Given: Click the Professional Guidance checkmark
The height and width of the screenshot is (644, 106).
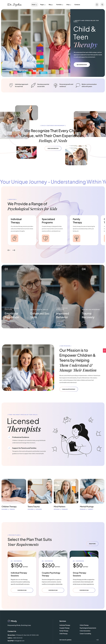Looking at the screenshot, I should pos(9,437).
